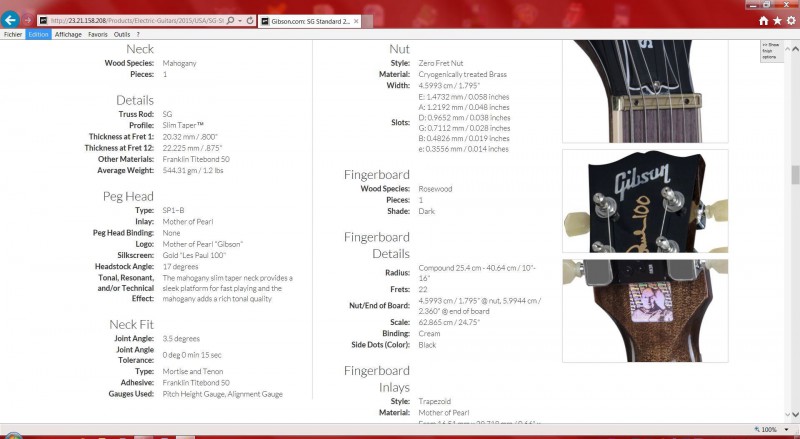
Task: Open the guitar nut close-up thumbnail
Action: [644, 93]
